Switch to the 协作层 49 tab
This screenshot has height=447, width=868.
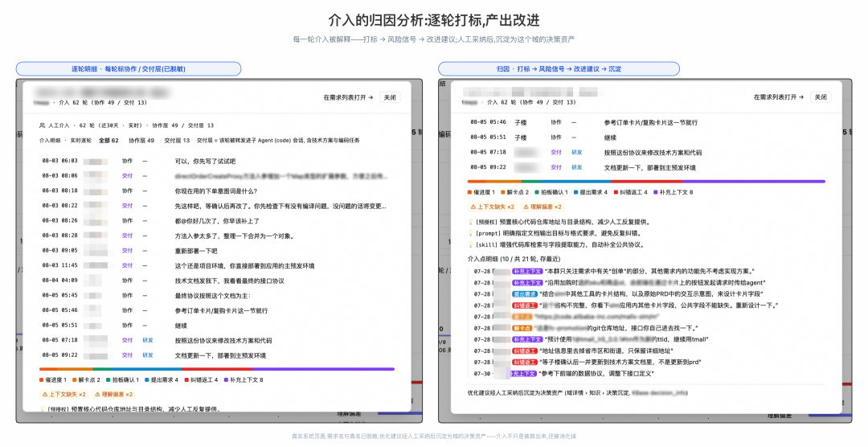(141, 140)
